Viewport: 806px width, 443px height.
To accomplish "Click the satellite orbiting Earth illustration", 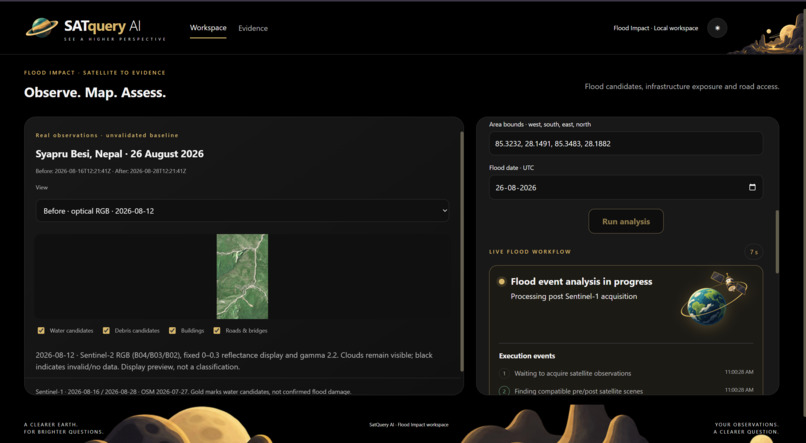I will tap(715, 298).
